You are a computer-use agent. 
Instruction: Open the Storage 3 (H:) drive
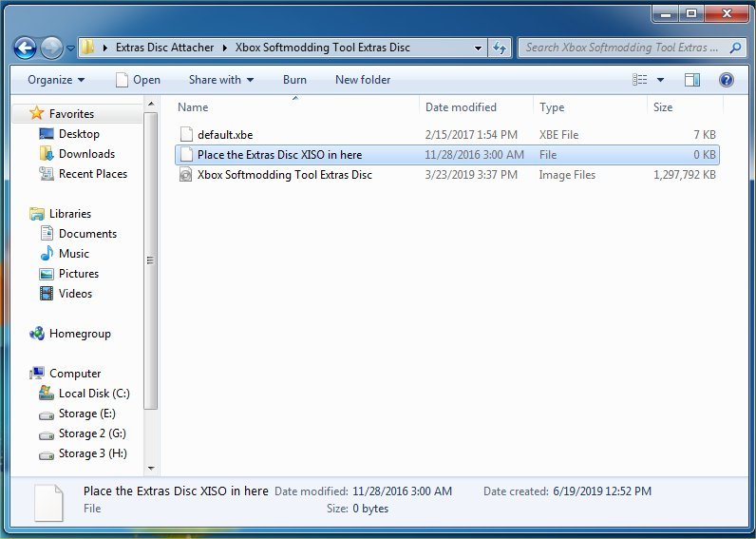[92, 453]
